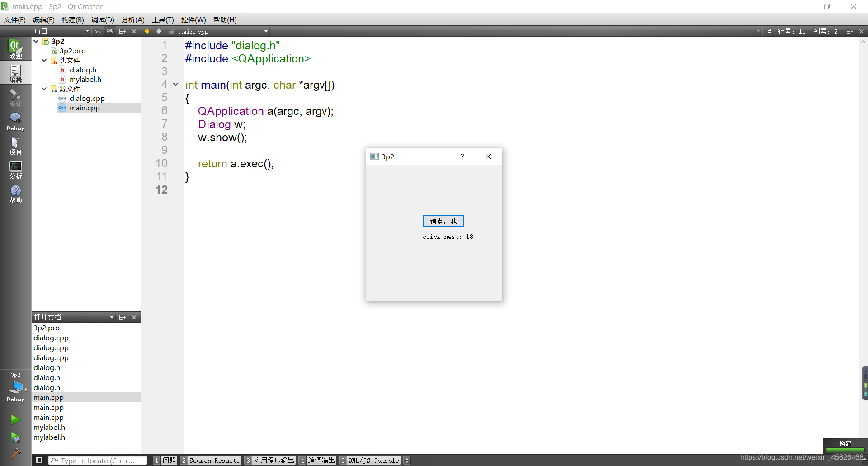Open the 编译输出 pane
Screen dimensions: 868x466
(318, 460)
